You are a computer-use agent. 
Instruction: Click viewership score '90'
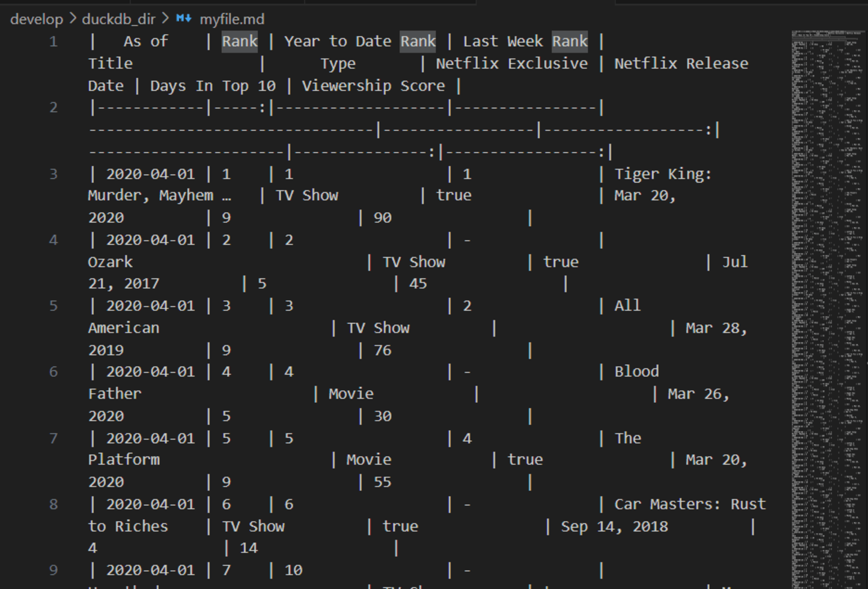tap(382, 217)
